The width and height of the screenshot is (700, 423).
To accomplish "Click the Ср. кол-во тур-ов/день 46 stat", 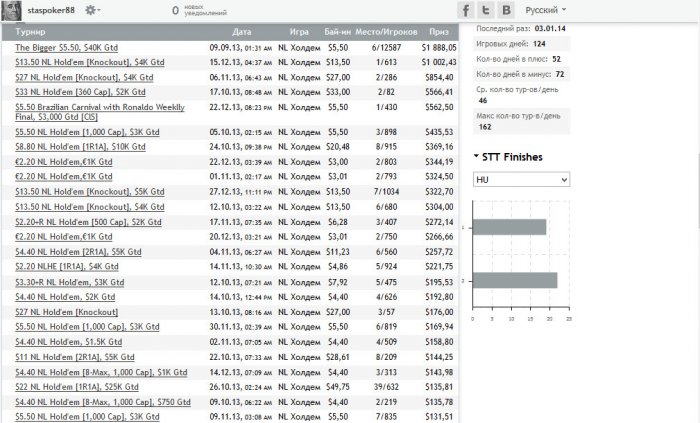I will pos(521,95).
